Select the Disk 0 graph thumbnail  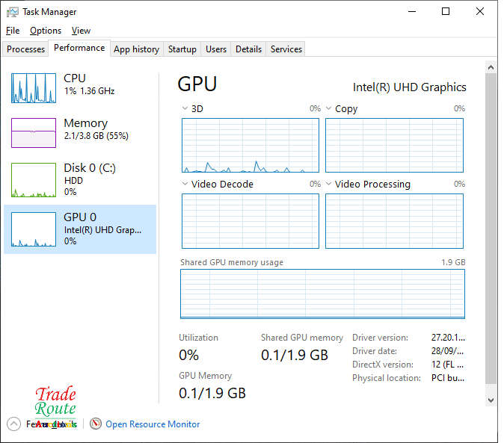pyautogui.click(x=34, y=180)
